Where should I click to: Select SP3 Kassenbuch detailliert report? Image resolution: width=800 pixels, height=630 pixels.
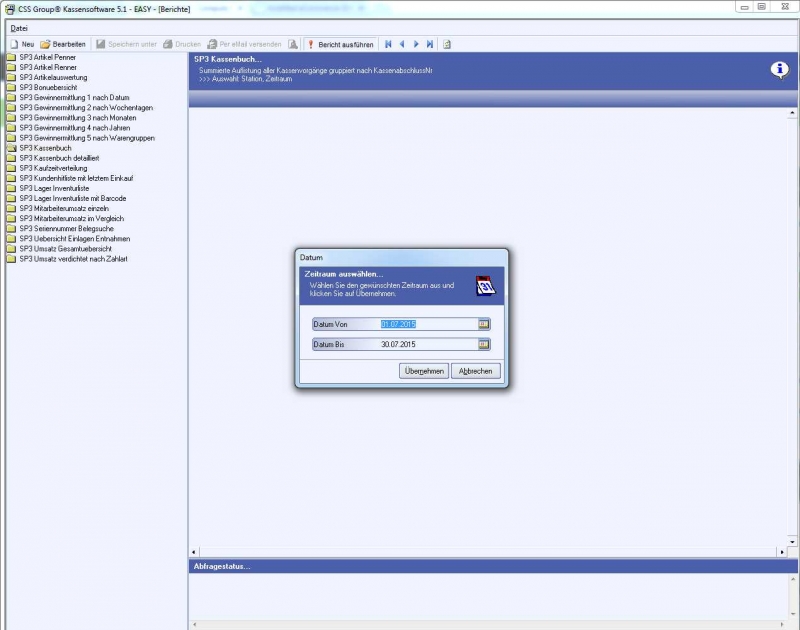point(59,158)
